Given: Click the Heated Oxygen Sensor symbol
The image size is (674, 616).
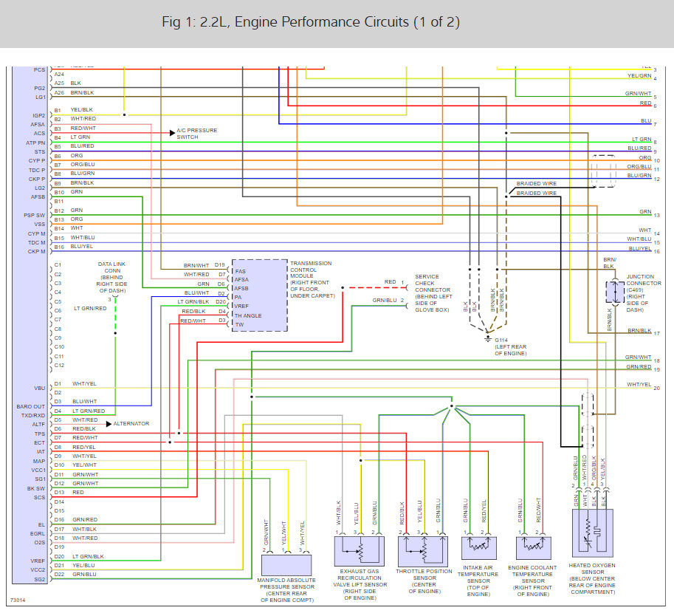Looking at the screenshot, I should point(593,533).
